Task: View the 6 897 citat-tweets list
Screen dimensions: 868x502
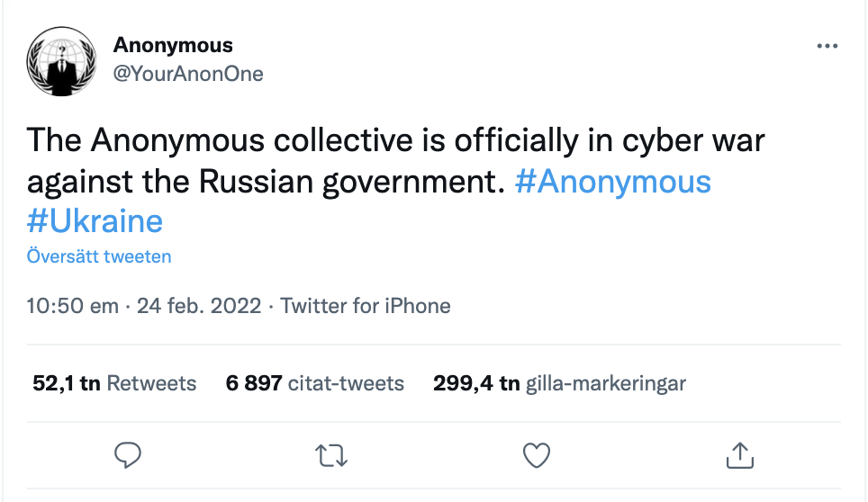Action: [315, 383]
